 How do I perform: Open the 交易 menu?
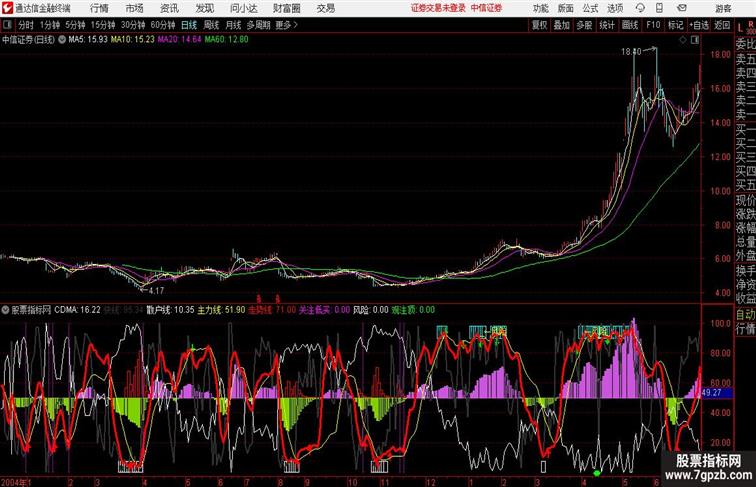(326, 8)
